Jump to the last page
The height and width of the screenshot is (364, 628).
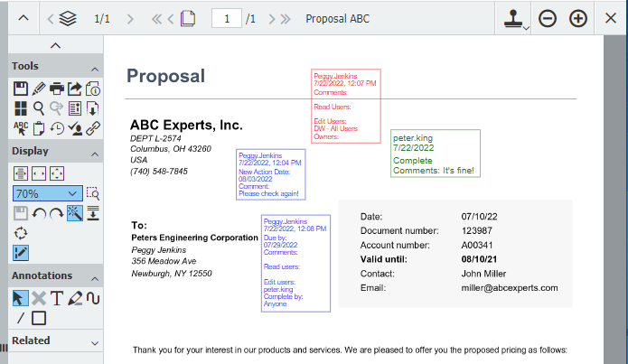pyautogui.click(x=286, y=18)
